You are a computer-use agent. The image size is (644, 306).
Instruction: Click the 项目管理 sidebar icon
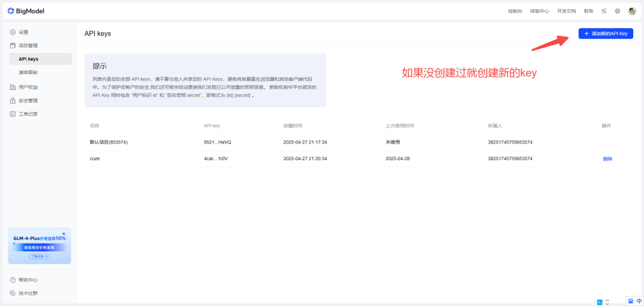pos(13,45)
